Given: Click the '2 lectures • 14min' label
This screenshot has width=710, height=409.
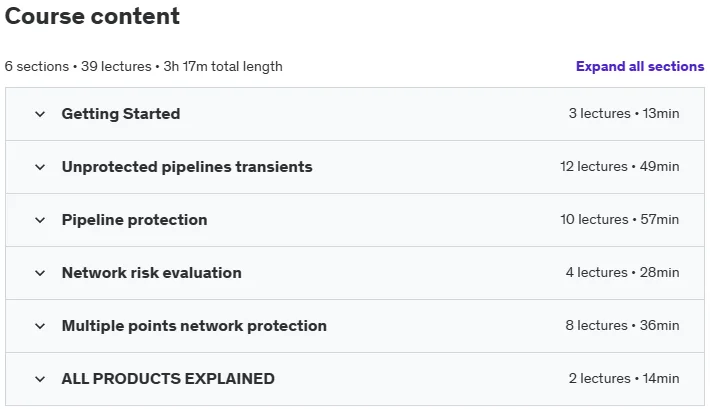Looking at the screenshot, I should tap(624, 378).
